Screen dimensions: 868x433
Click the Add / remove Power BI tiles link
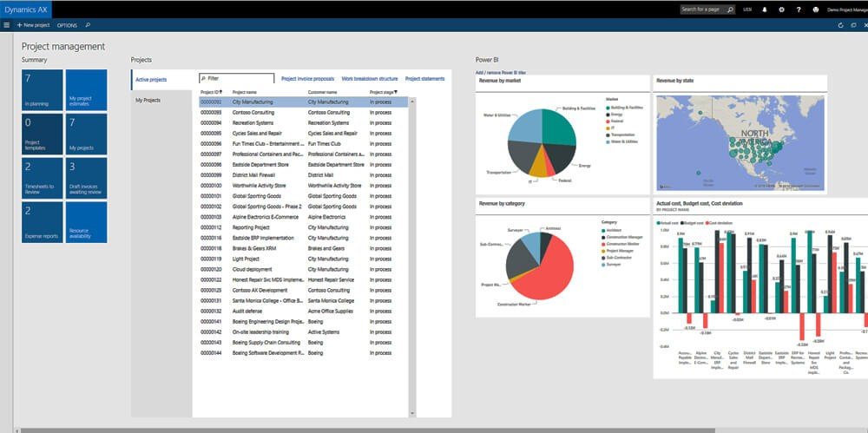pyautogui.click(x=501, y=73)
